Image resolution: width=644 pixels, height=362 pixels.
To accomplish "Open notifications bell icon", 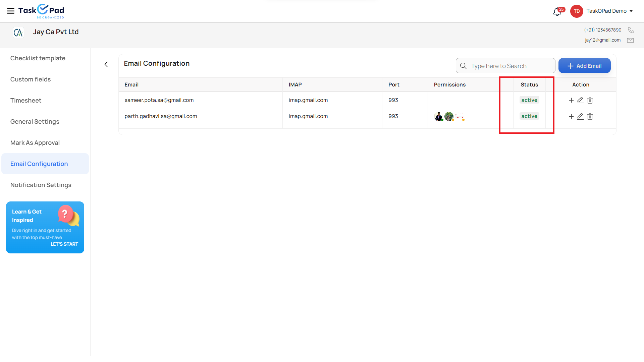I will 557,12.
